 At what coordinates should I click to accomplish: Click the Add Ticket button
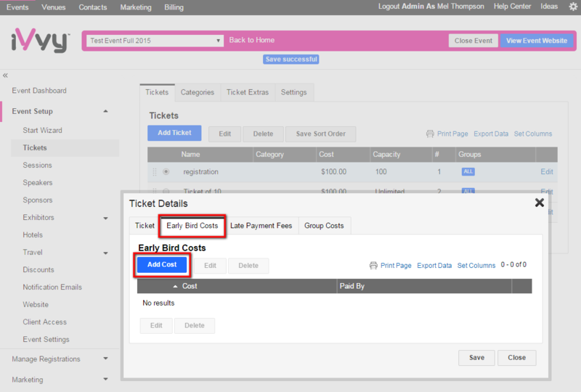(174, 133)
